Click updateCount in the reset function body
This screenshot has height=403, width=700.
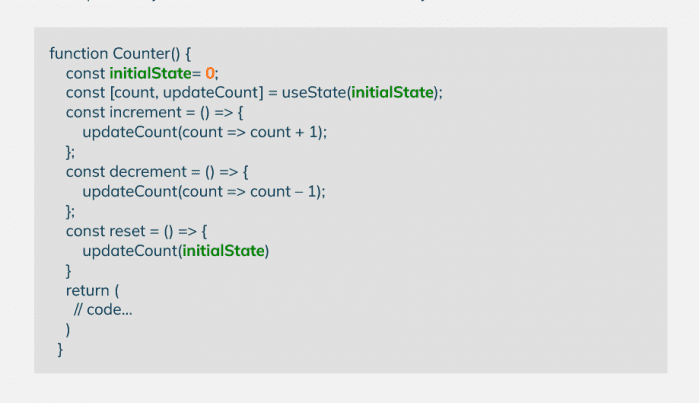(x=130, y=250)
